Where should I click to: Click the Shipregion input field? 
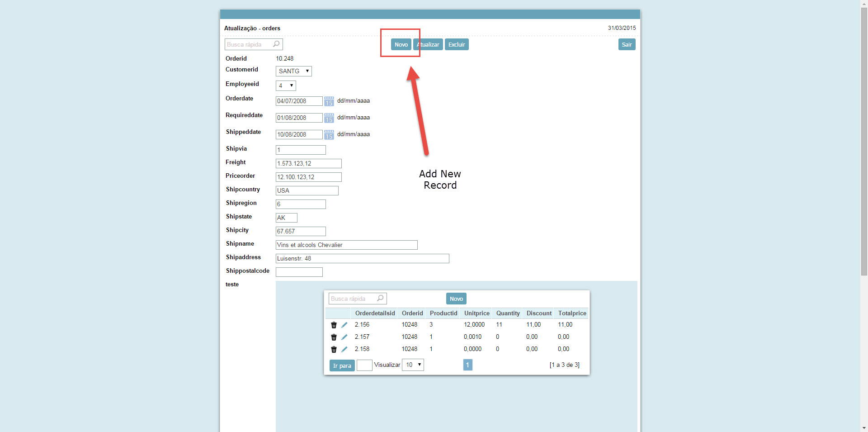click(301, 204)
